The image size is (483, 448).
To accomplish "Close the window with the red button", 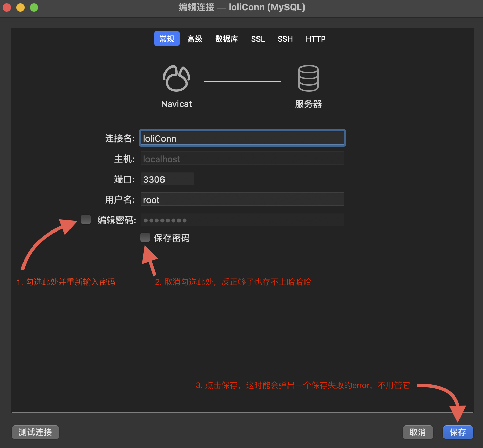I will pos(7,7).
